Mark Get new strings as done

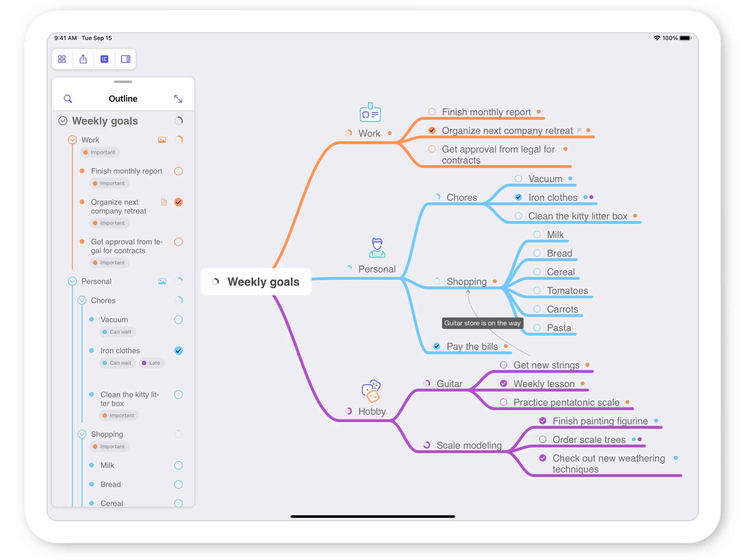point(504,365)
